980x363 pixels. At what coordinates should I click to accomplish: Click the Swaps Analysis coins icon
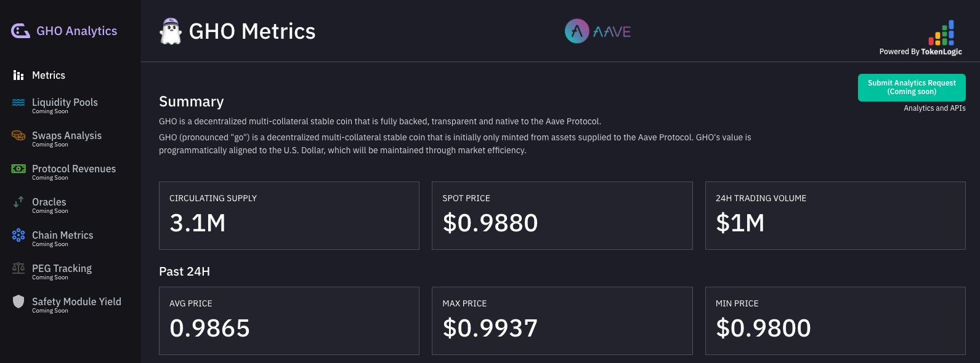pos(18,136)
